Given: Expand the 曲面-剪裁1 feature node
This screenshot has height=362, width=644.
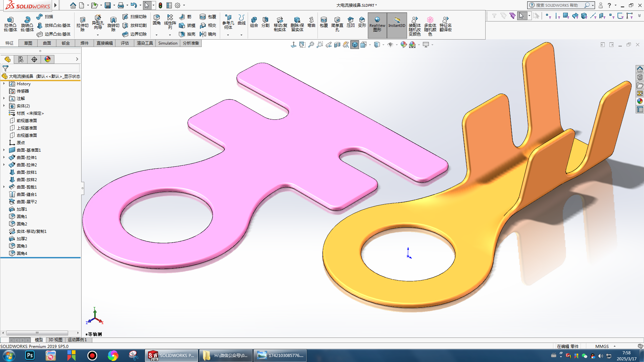Looking at the screenshot, I should 4,187.
